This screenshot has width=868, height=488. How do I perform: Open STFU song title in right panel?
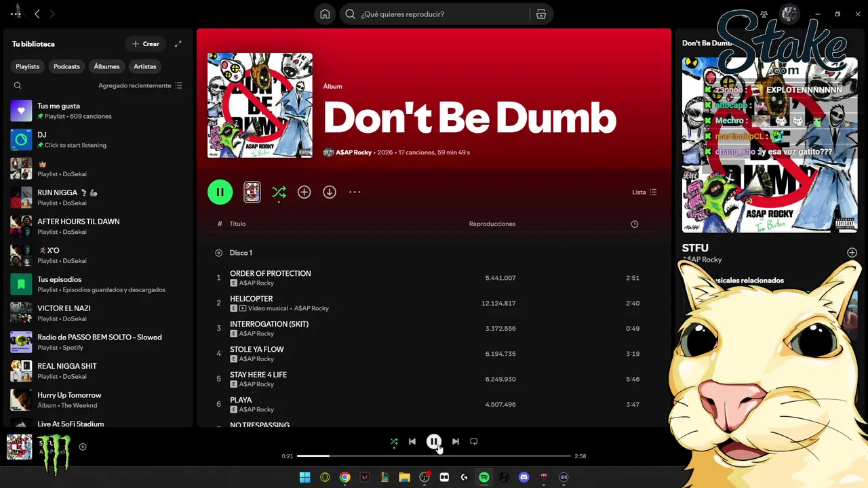pos(695,248)
